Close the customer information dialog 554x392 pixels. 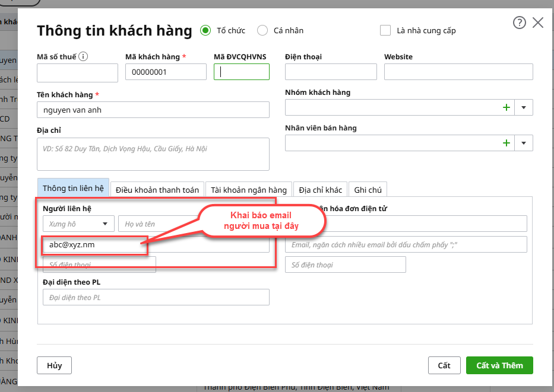coord(538,23)
